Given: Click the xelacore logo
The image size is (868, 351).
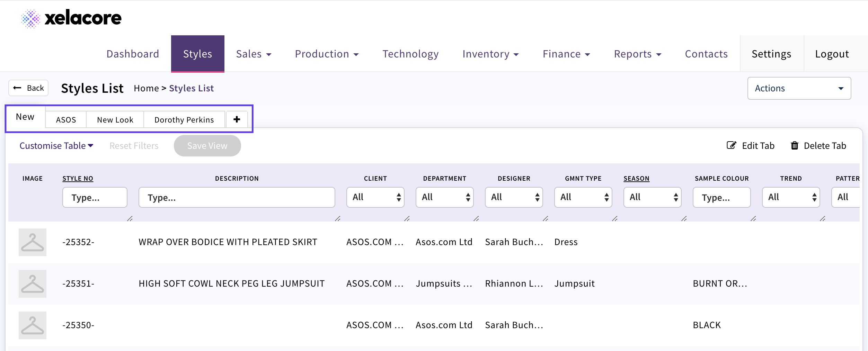Looking at the screenshot, I should coord(71,18).
